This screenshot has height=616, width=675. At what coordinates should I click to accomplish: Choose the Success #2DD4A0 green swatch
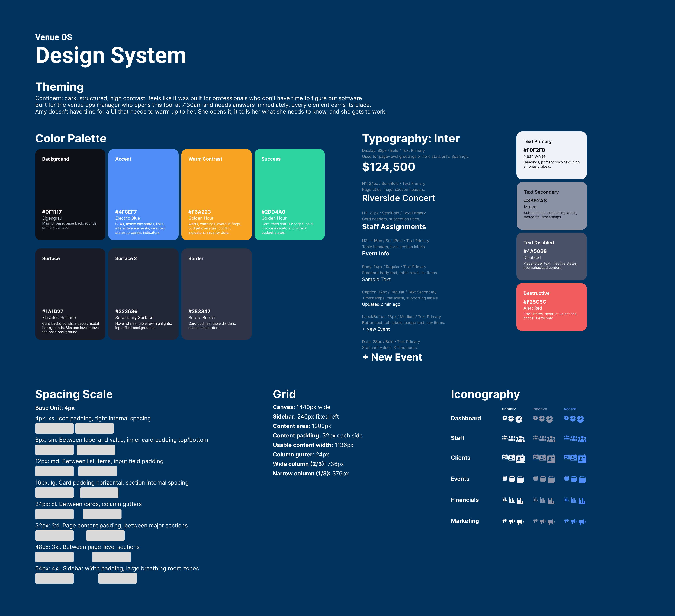290,194
